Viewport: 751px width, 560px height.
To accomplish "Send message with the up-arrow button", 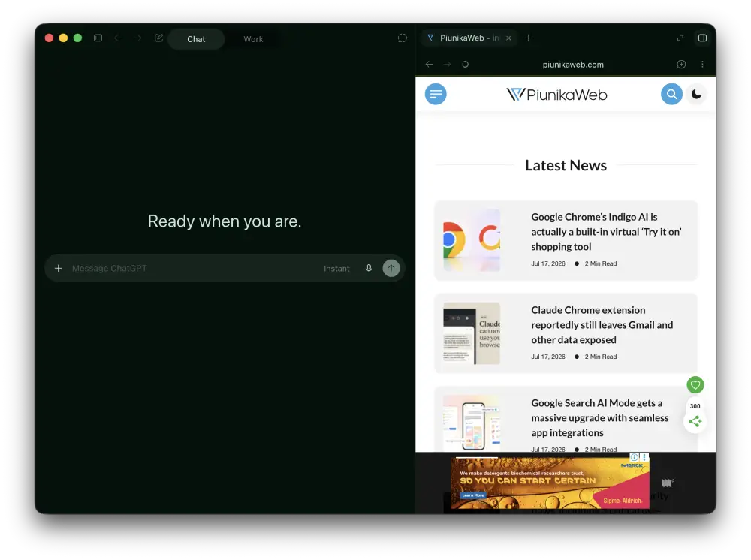I will pos(391,268).
